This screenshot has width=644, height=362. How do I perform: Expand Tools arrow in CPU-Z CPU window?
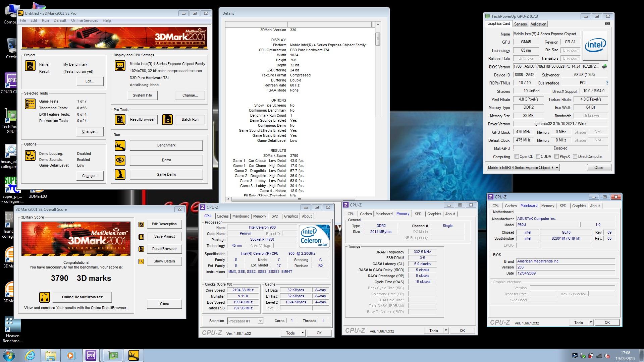pyautogui.click(x=303, y=333)
